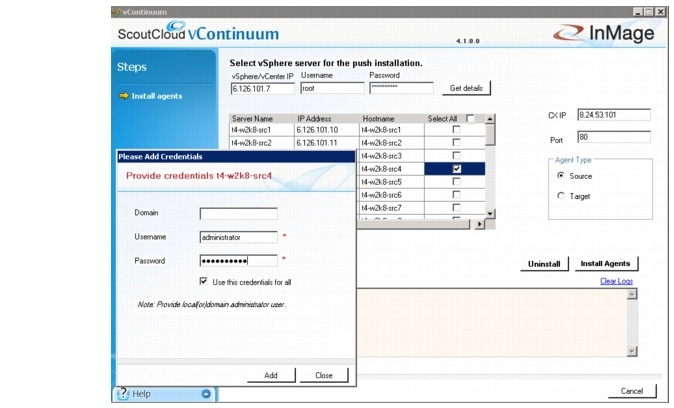
Task: Click the server list vertical scrollbar thumb
Action: [490, 134]
